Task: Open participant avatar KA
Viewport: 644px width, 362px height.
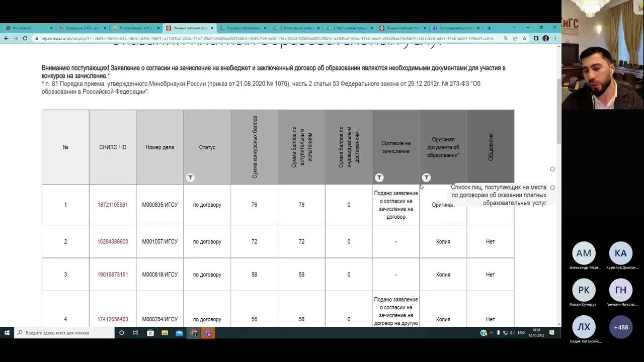Action: [621, 253]
